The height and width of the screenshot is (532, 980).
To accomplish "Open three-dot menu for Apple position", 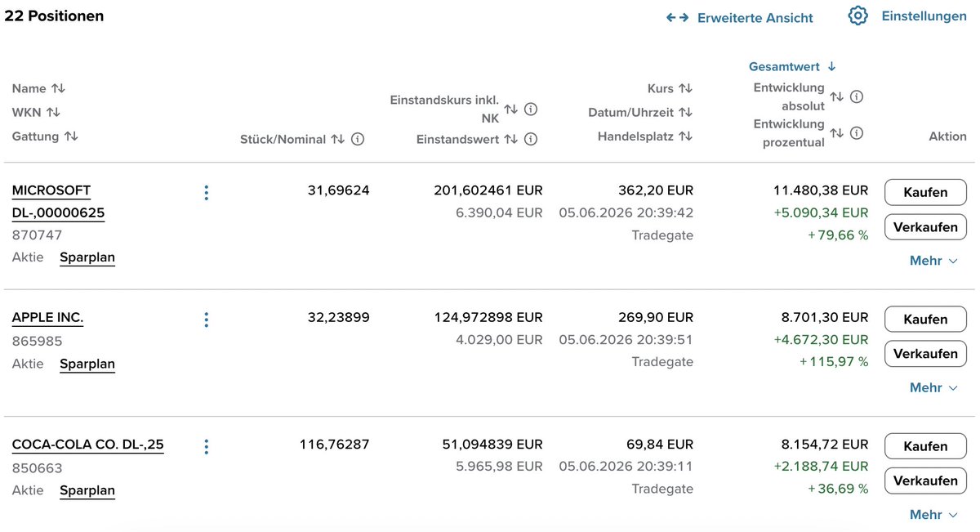I will (206, 320).
